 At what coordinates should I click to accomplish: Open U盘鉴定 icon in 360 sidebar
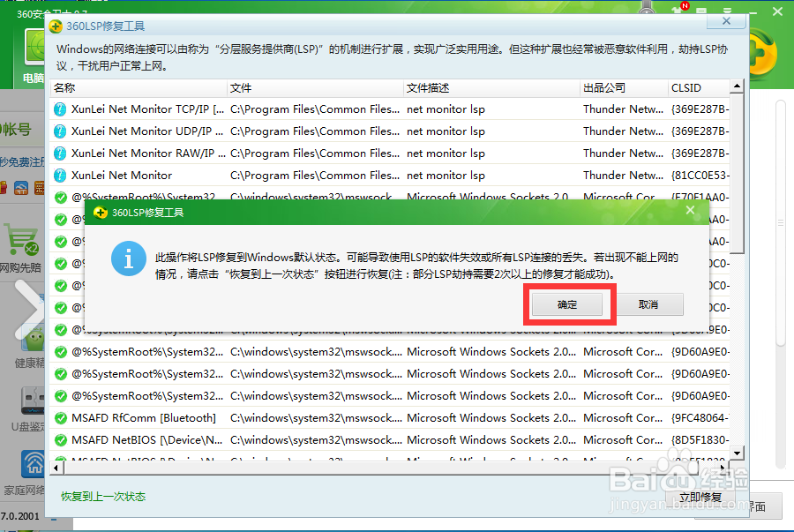33,401
